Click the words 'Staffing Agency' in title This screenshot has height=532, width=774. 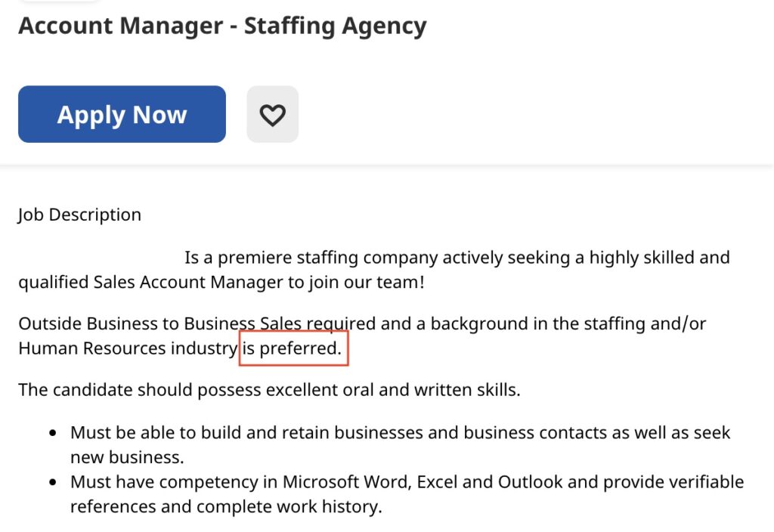point(336,26)
